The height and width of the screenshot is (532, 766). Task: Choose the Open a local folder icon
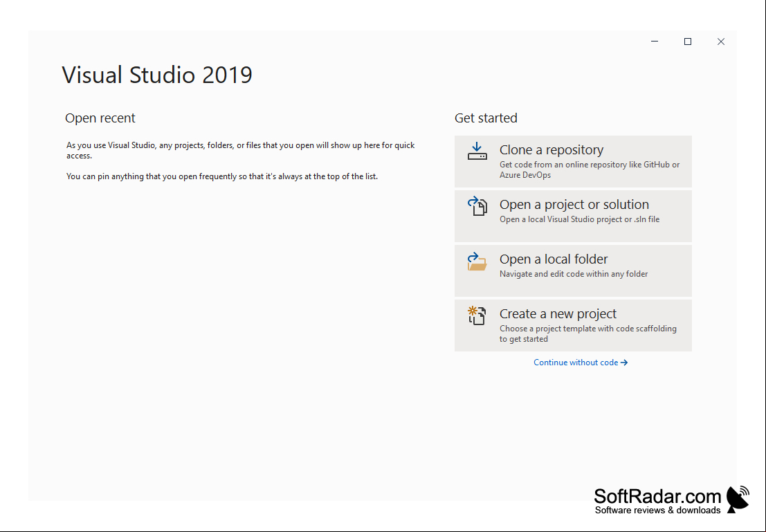[x=477, y=262]
